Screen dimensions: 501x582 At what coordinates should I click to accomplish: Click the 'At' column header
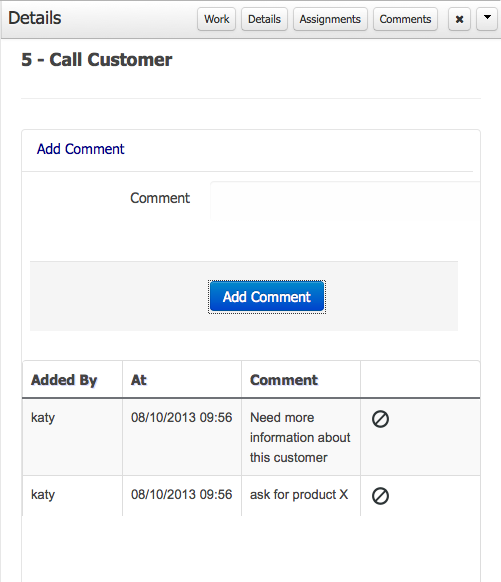pos(138,380)
